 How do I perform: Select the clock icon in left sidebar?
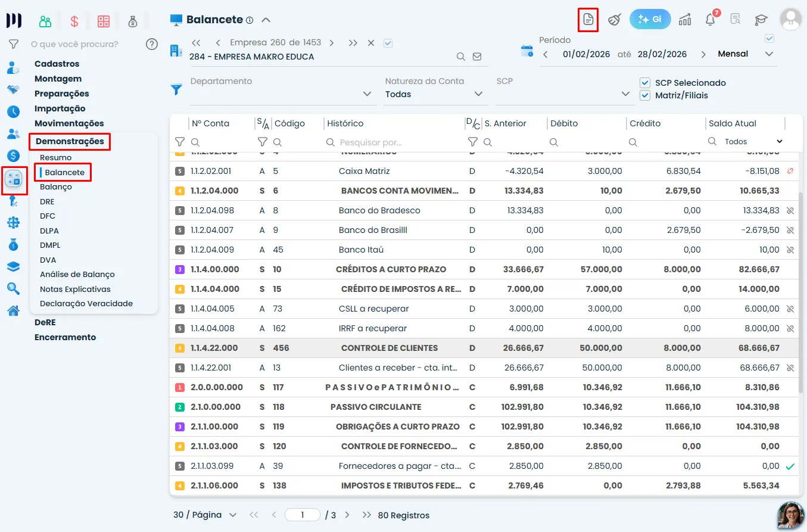coord(13,111)
